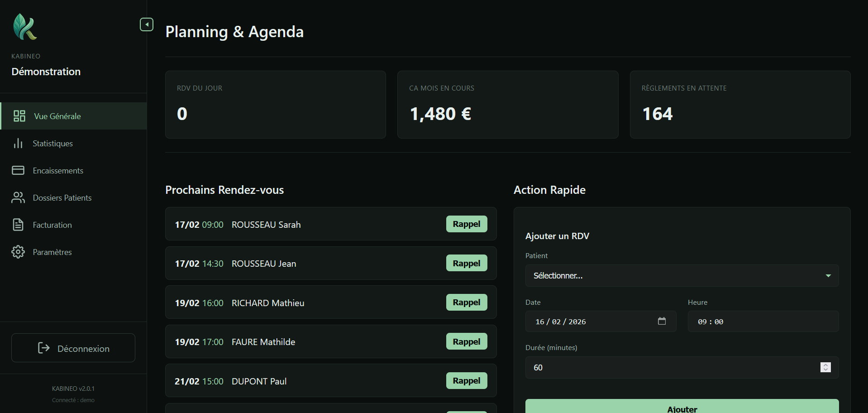The width and height of the screenshot is (868, 413).
Task: Increase the duration using the stepper arrows
Action: [x=825, y=365]
